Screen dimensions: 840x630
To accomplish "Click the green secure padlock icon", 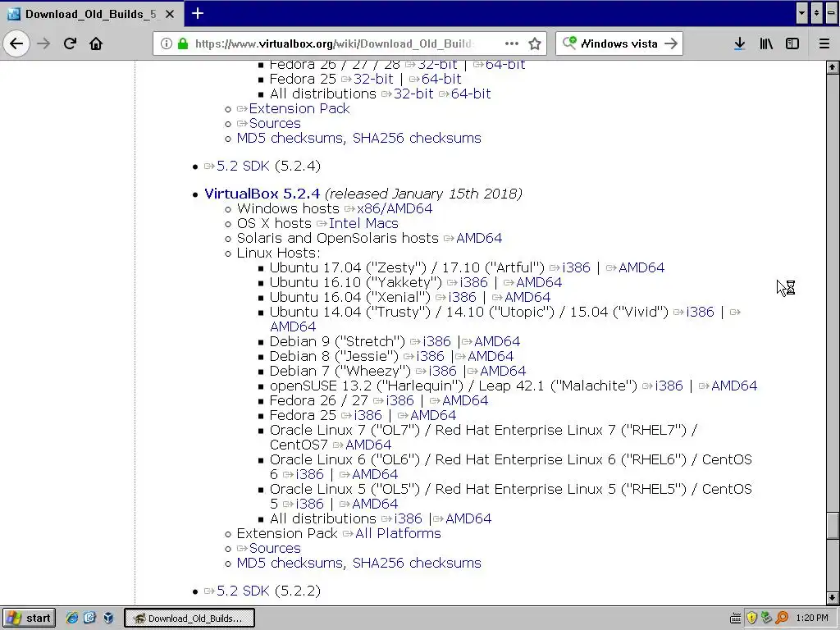I will (x=183, y=43).
